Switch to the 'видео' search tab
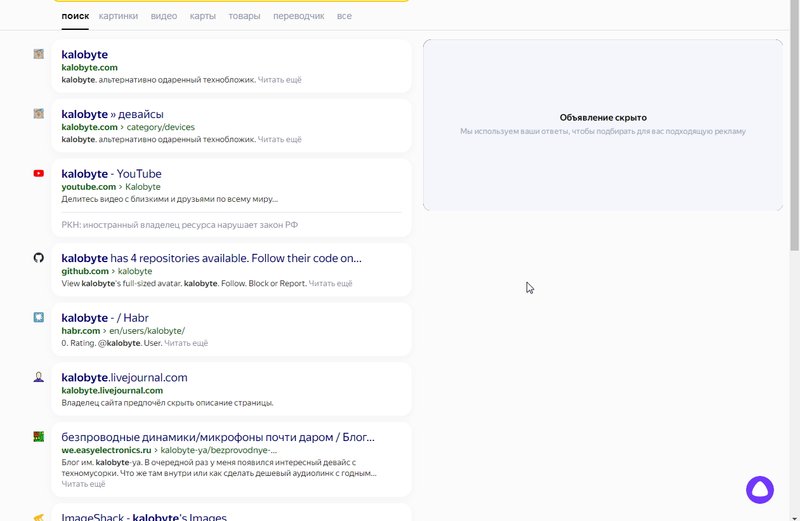The image size is (800, 521). 164,16
